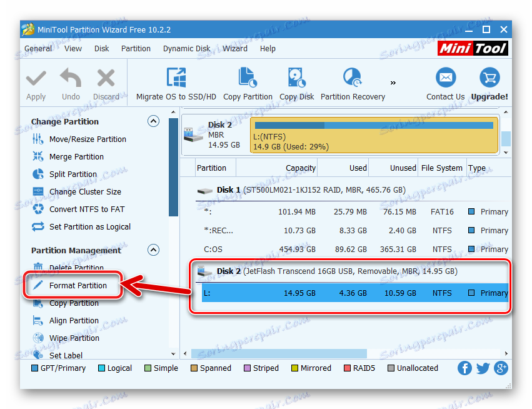The image size is (532, 409).
Task: Sort by Partition column header
Action: (x=216, y=168)
